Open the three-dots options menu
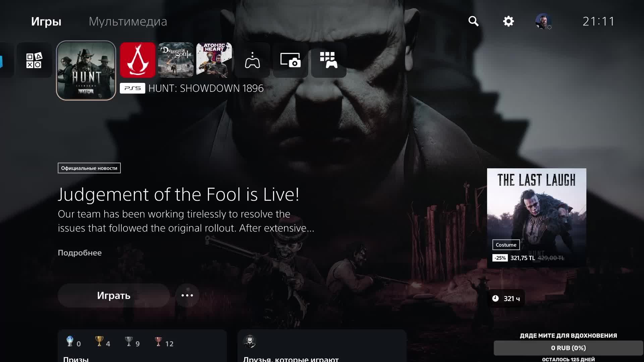The height and width of the screenshot is (362, 644). 187,295
